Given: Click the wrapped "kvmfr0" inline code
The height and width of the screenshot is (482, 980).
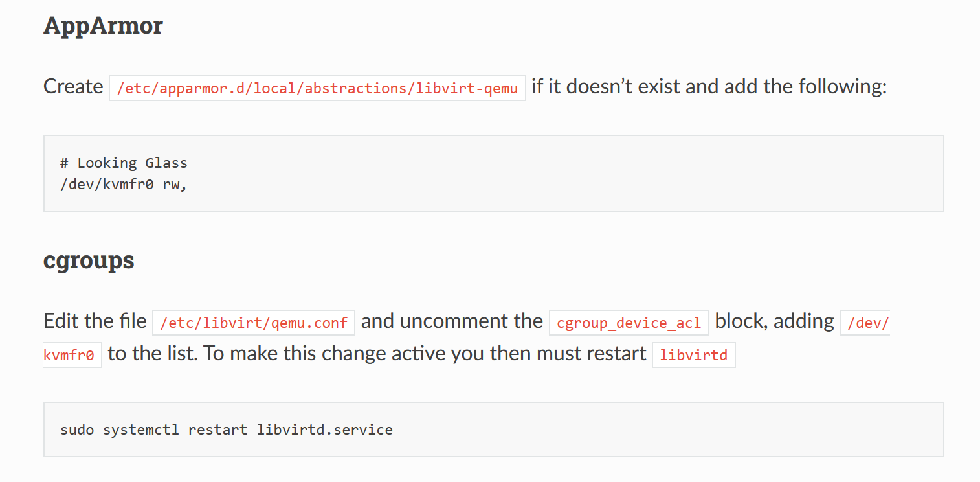Looking at the screenshot, I should 69,355.
